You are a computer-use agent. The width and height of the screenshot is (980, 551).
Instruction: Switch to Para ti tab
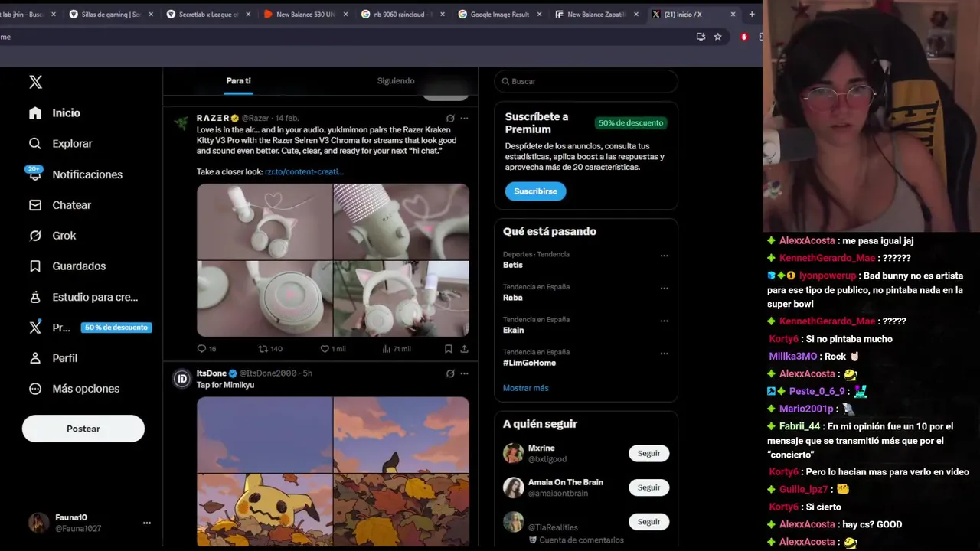[238, 81]
